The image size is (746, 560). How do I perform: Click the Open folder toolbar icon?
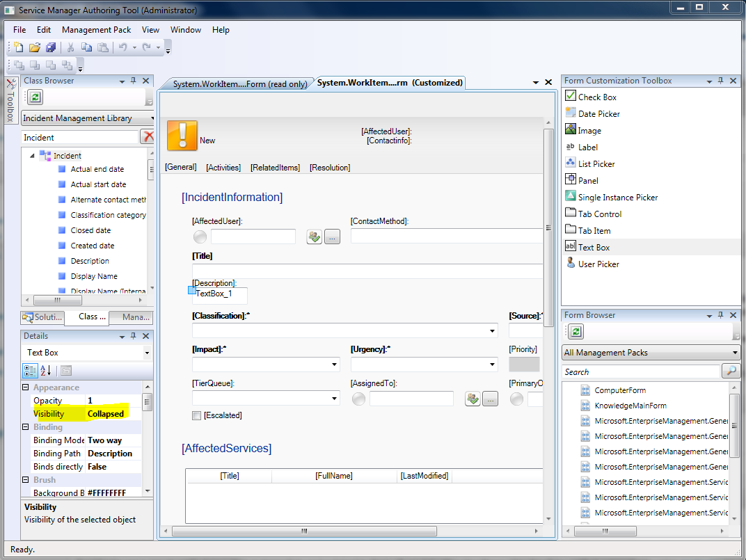(x=35, y=47)
